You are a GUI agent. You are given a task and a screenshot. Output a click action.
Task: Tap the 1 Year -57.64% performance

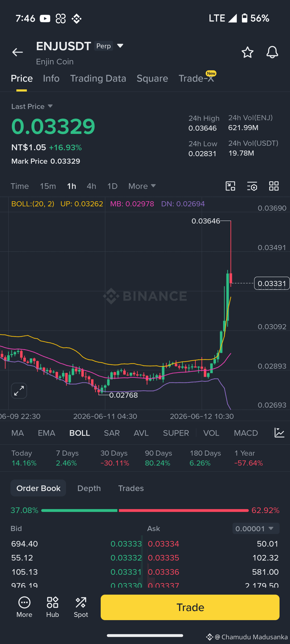[248, 458]
